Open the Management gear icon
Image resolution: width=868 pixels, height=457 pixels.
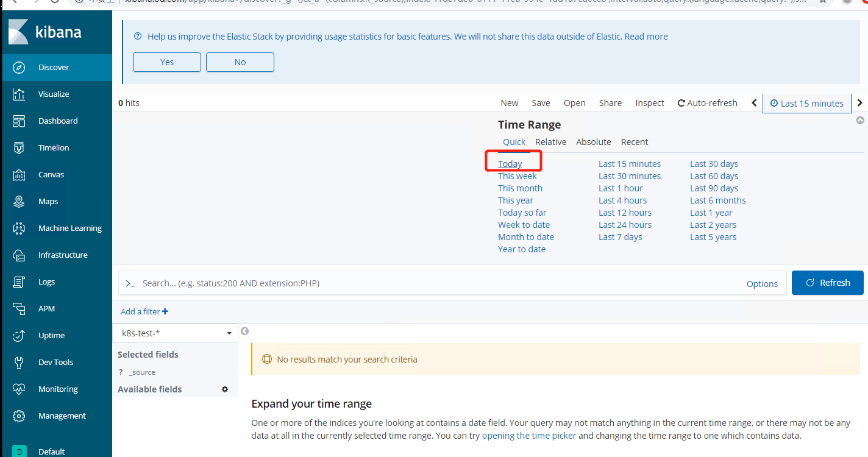click(19, 416)
